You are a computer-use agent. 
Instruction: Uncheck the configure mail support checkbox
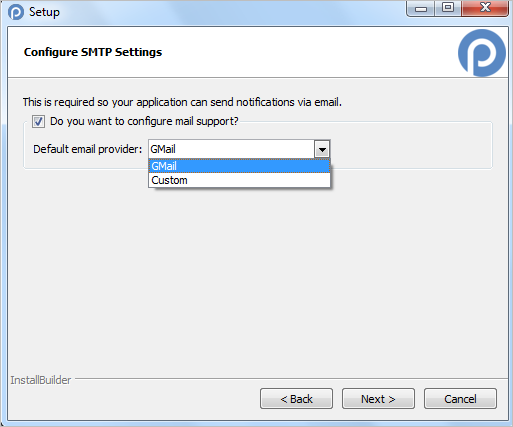pos(38,122)
